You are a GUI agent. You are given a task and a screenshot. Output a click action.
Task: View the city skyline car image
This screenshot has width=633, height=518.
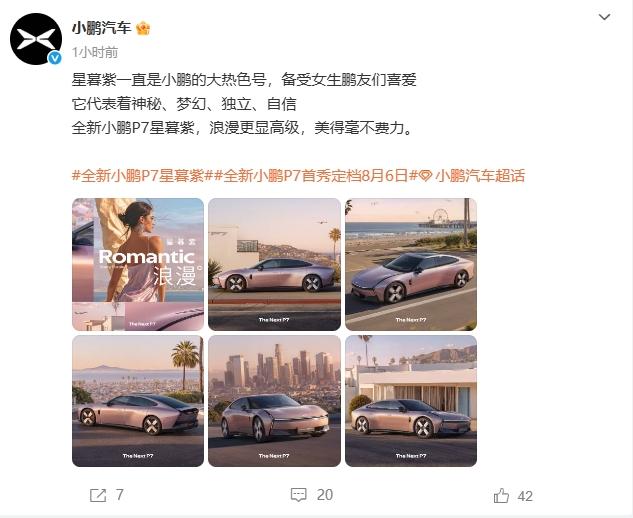(275, 401)
